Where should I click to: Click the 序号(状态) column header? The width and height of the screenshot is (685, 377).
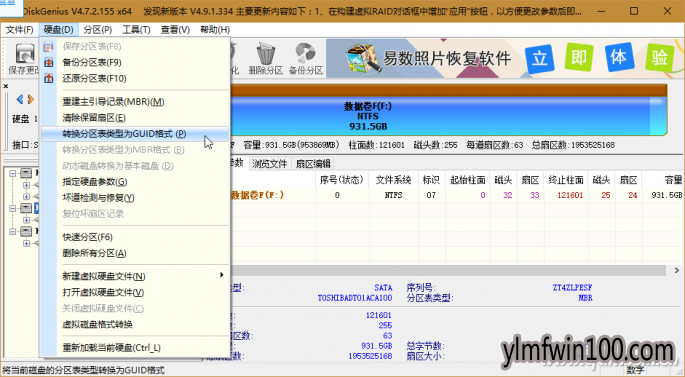(342, 180)
